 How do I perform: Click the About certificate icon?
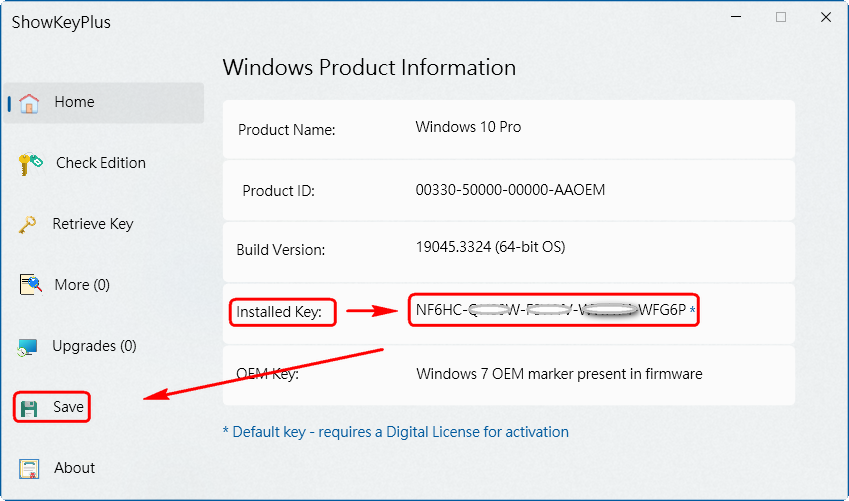coord(29,469)
